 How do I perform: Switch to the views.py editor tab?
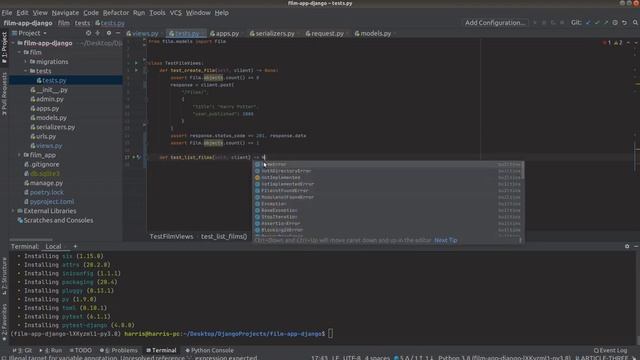(142, 33)
